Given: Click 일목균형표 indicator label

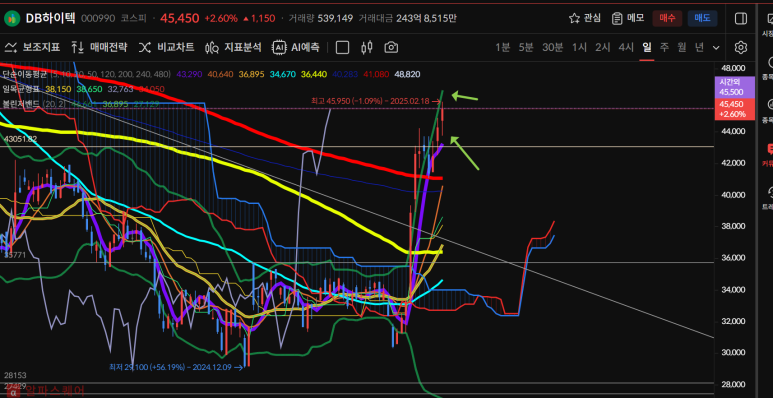Looking at the screenshot, I should pos(22,89).
